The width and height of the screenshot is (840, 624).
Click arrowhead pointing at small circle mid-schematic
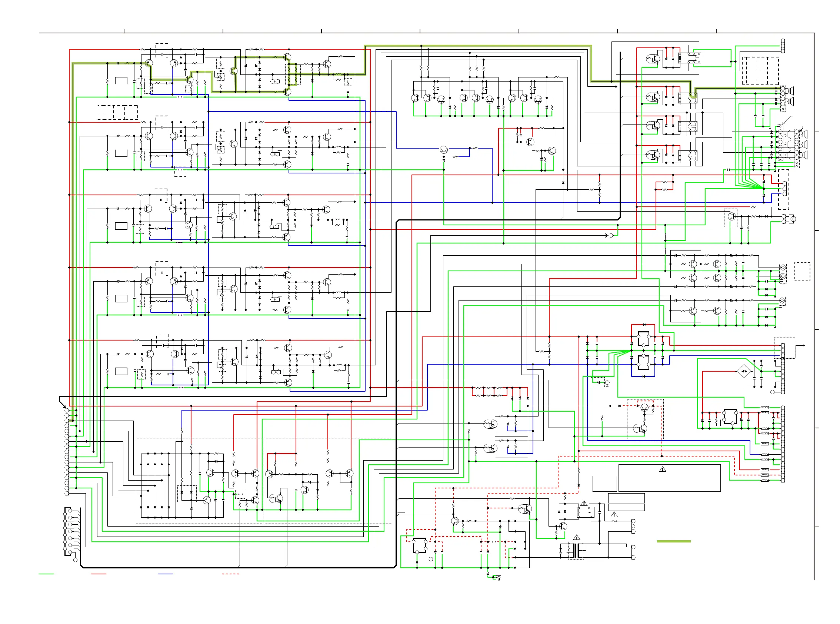606,235
